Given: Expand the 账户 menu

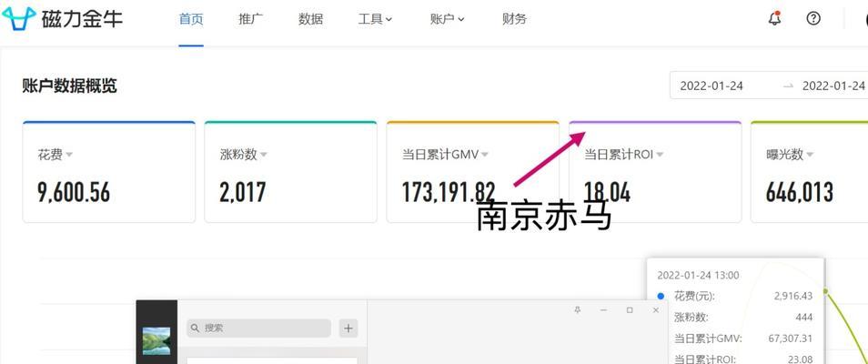Looking at the screenshot, I should 447,19.
